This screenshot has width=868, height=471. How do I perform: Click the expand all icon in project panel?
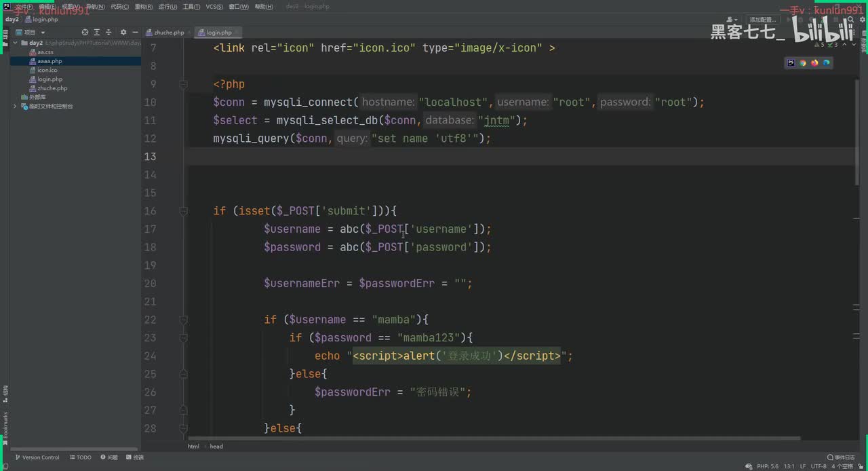97,32
